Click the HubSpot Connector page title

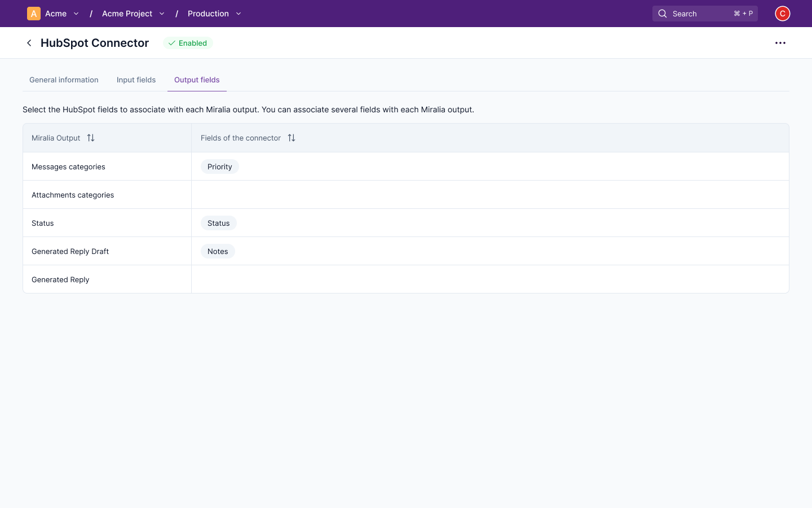click(95, 43)
